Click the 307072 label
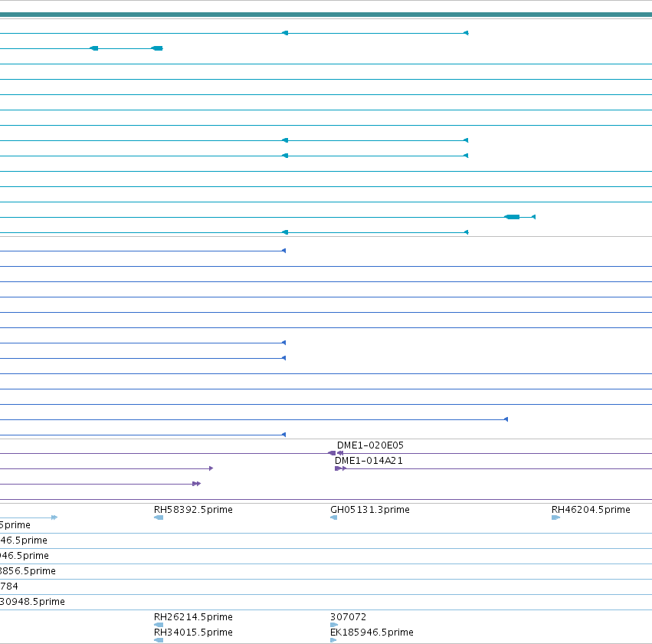The height and width of the screenshot is (644, 652). point(348,617)
